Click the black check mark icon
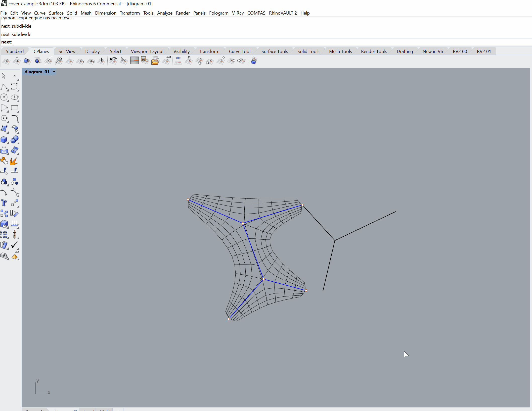 [x=15, y=245]
